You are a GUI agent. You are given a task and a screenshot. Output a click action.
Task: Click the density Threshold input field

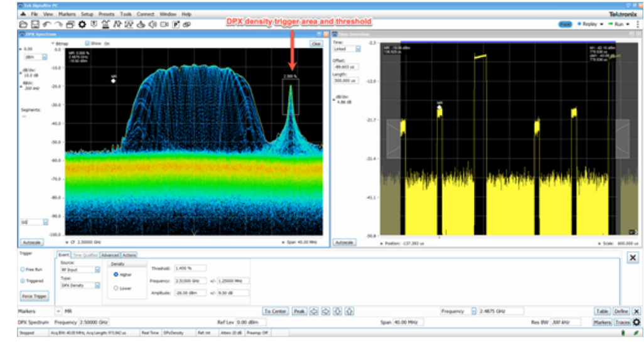point(190,269)
